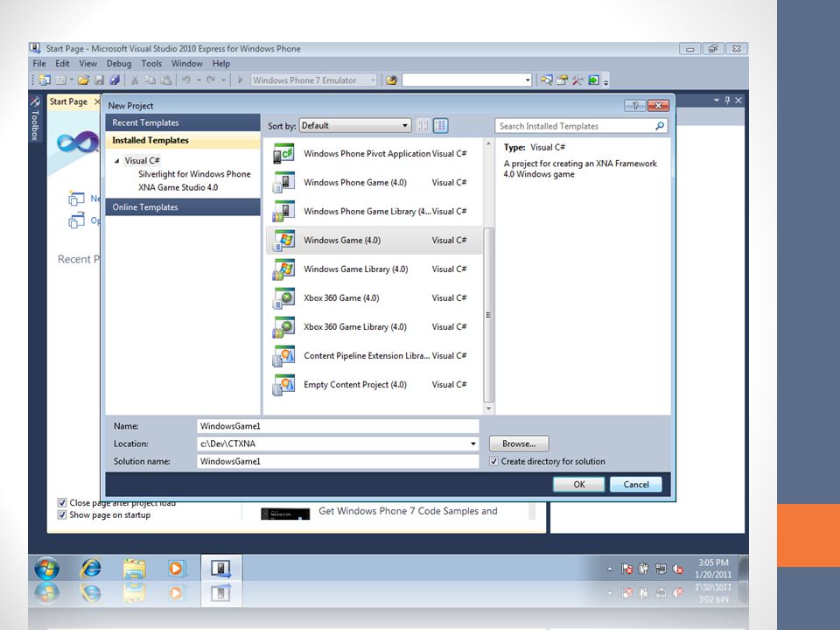Click the project Name input field

338,426
